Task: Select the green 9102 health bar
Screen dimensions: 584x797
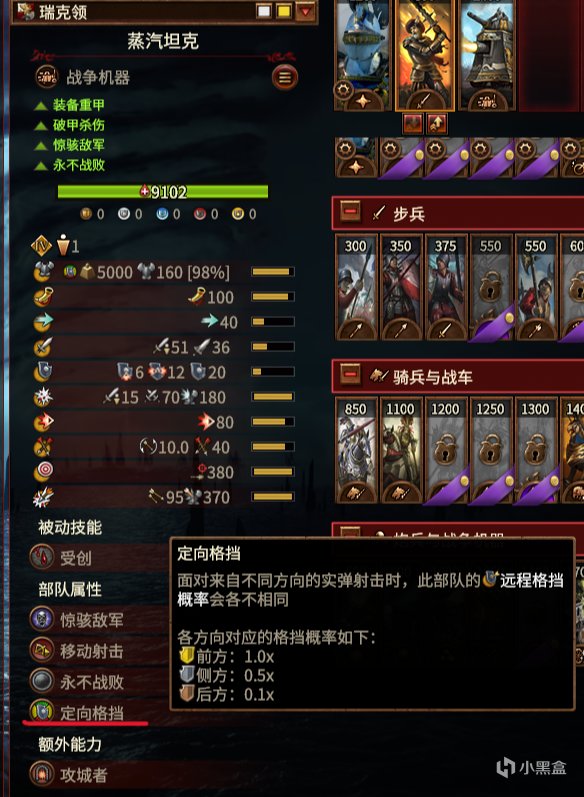Action: click(163, 192)
